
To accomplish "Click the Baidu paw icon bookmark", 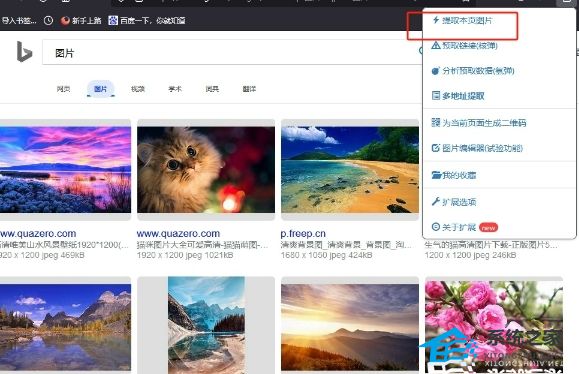I will pyautogui.click(x=113, y=20).
